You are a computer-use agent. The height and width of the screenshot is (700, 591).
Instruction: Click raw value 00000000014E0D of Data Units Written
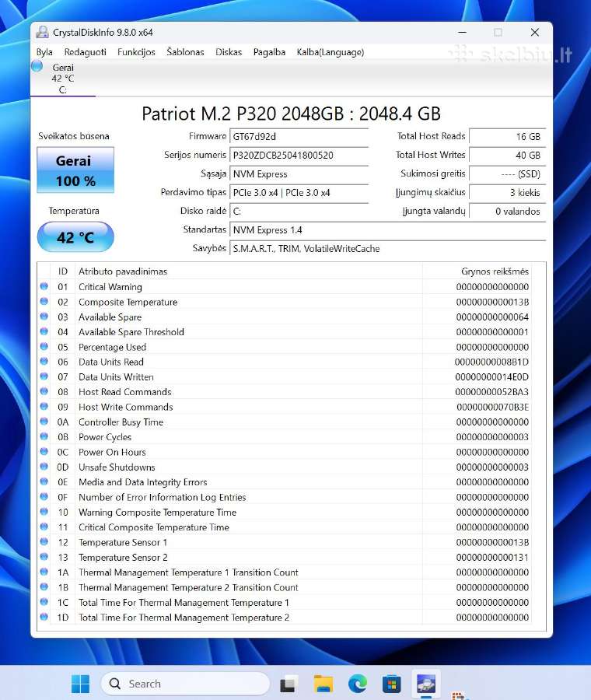(x=492, y=377)
